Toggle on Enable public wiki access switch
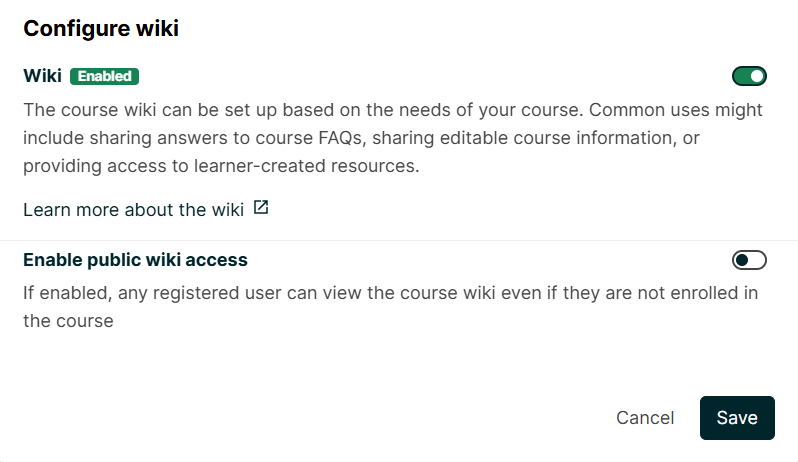The height and width of the screenshot is (462, 798). pos(749,261)
